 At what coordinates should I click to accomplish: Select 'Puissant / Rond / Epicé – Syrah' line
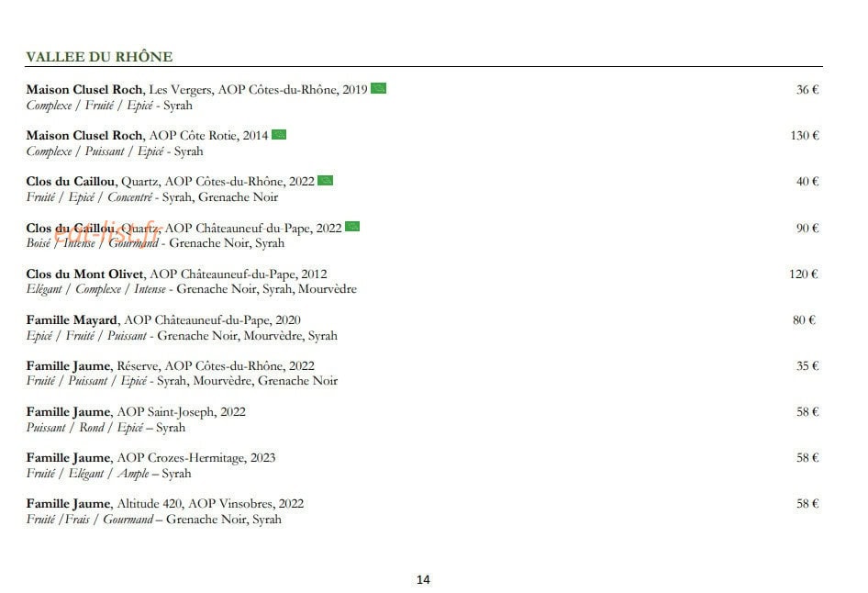106,428
